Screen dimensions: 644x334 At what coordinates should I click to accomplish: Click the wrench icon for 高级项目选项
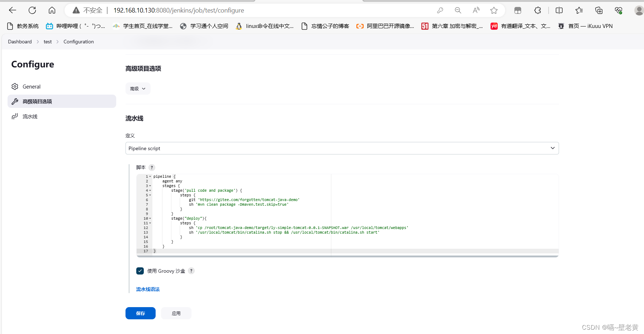(x=15, y=101)
